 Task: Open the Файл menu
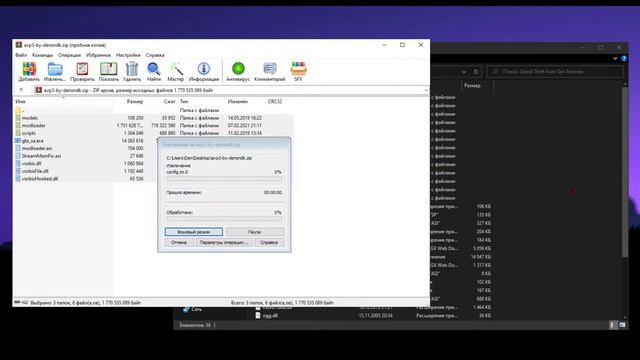point(21,55)
